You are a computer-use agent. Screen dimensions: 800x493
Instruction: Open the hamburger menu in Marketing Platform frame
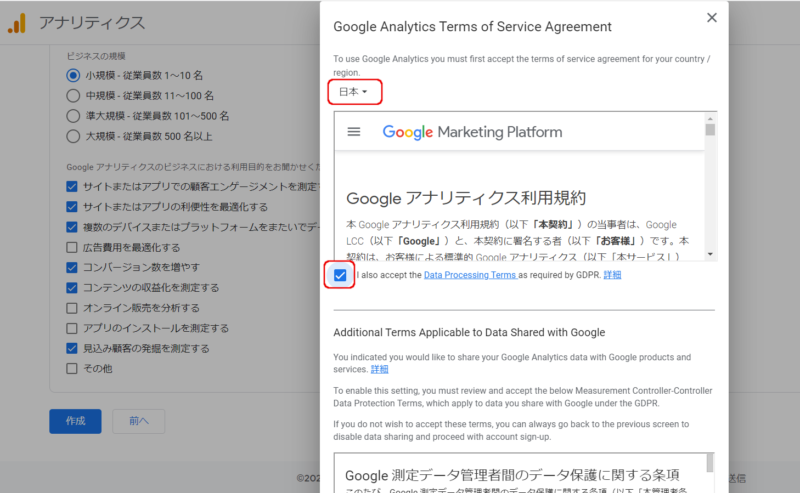354,132
